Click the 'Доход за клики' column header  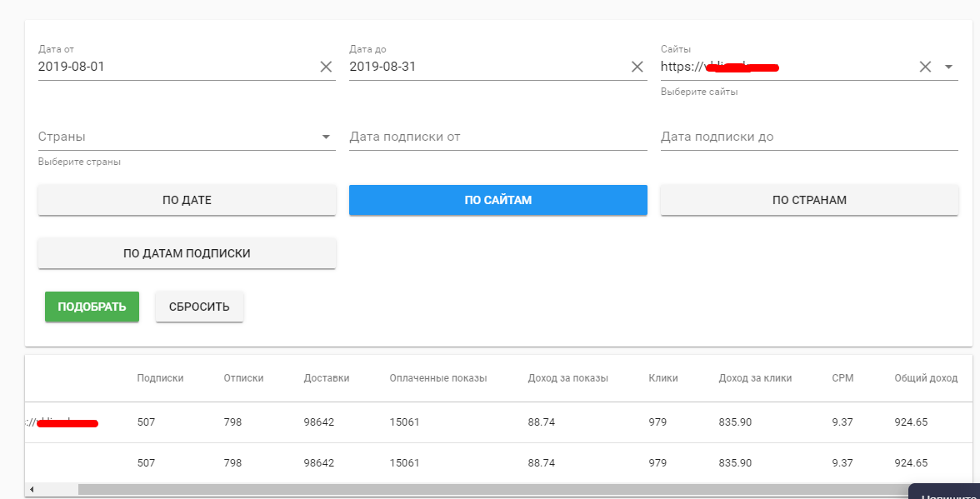pos(755,378)
